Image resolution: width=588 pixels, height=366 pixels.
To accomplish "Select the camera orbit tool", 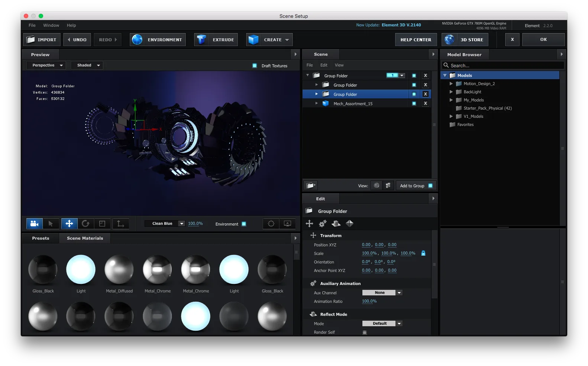I will 35,224.
